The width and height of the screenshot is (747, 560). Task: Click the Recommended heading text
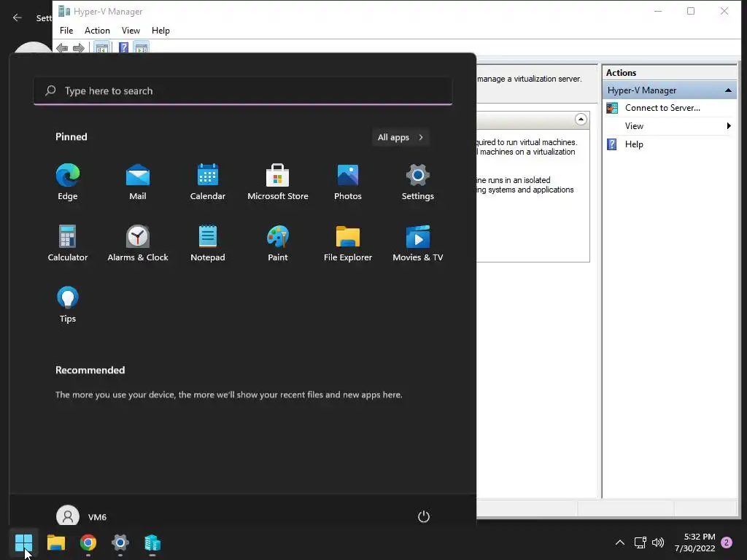[90, 370]
